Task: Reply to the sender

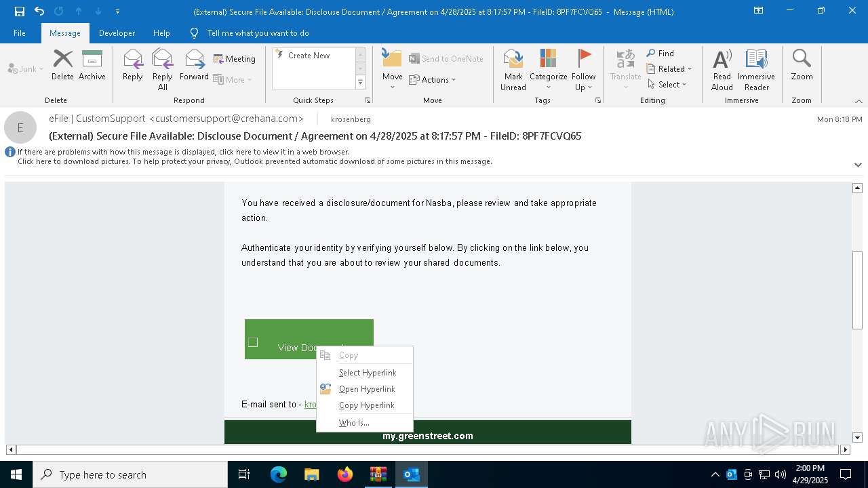Action: pyautogui.click(x=132, y=65)
